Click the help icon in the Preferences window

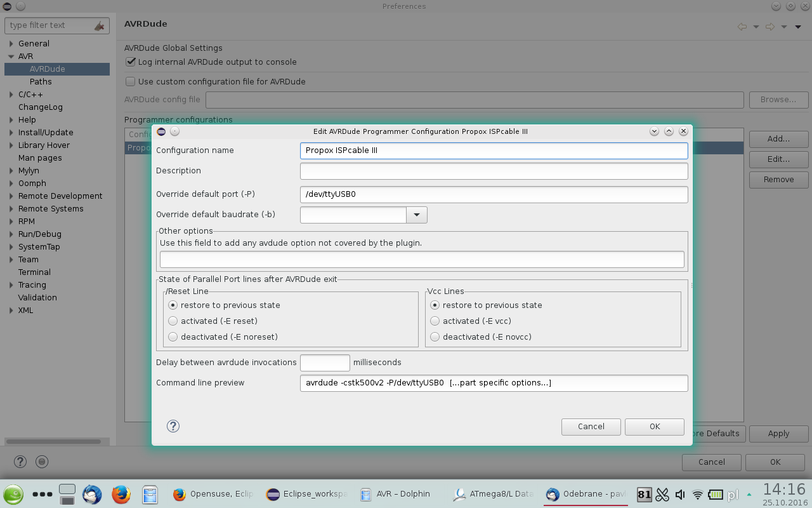(20, 462)
